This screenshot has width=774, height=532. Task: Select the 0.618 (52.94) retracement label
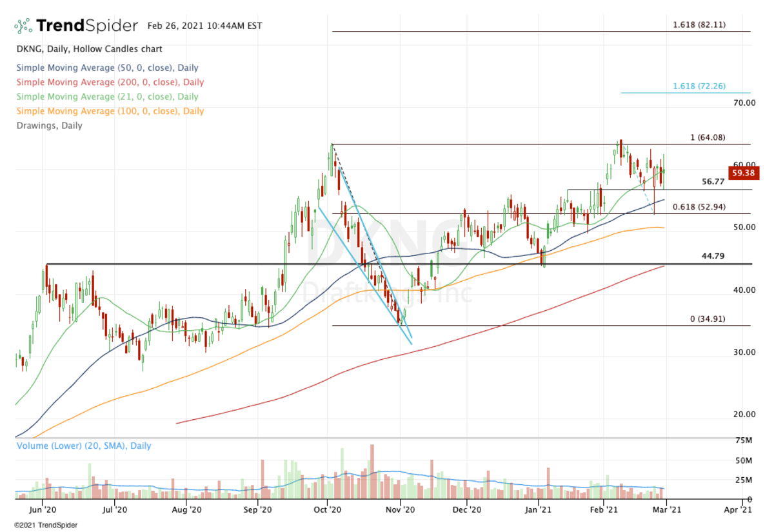(x=704, y=206)
